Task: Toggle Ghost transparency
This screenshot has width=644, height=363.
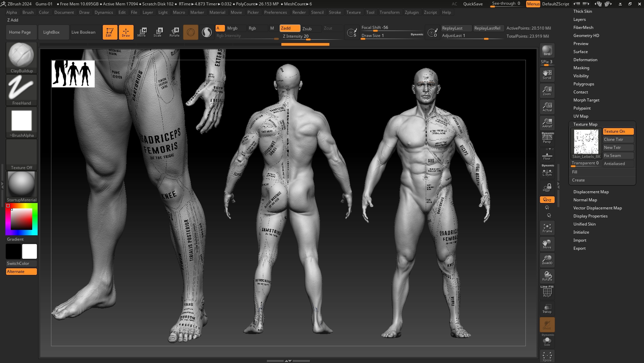Action: pos(547,325)
